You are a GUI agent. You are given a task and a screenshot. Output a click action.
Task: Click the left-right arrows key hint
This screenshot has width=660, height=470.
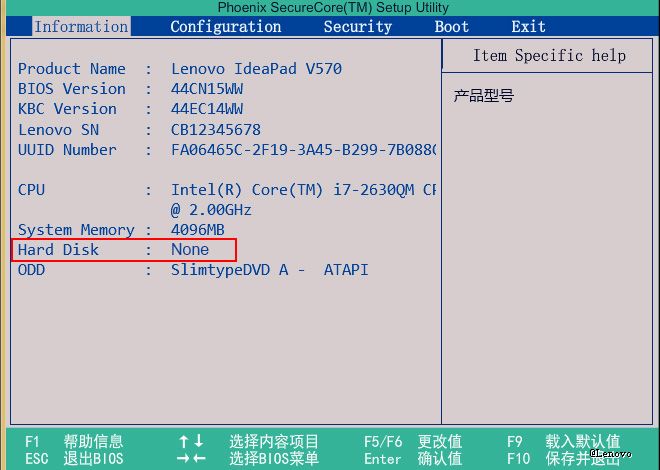coord(191,459)
